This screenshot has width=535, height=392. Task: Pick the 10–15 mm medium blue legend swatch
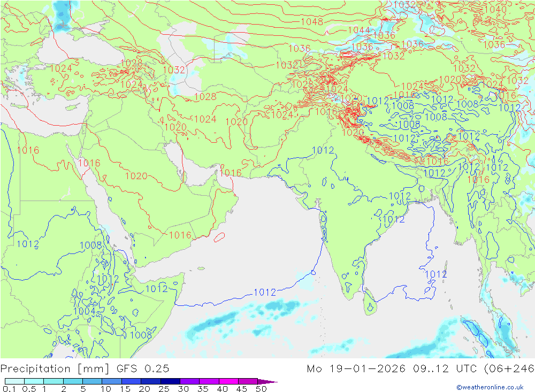point(112,381)
